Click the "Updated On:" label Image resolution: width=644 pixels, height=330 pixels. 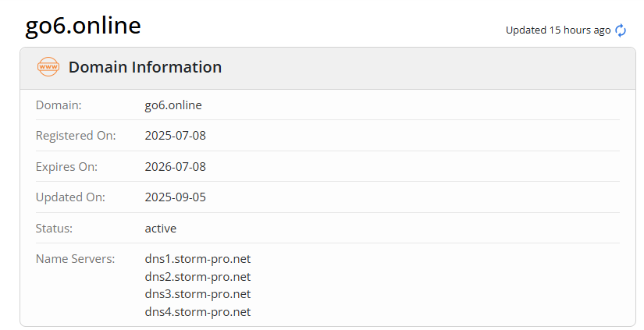69,197
